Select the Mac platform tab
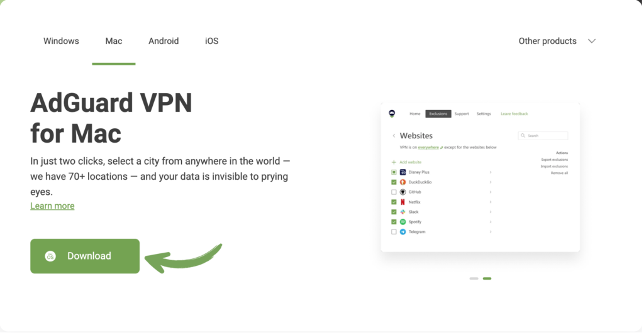Viewport: 644px width, 335px height. click(x=114, y=41)
